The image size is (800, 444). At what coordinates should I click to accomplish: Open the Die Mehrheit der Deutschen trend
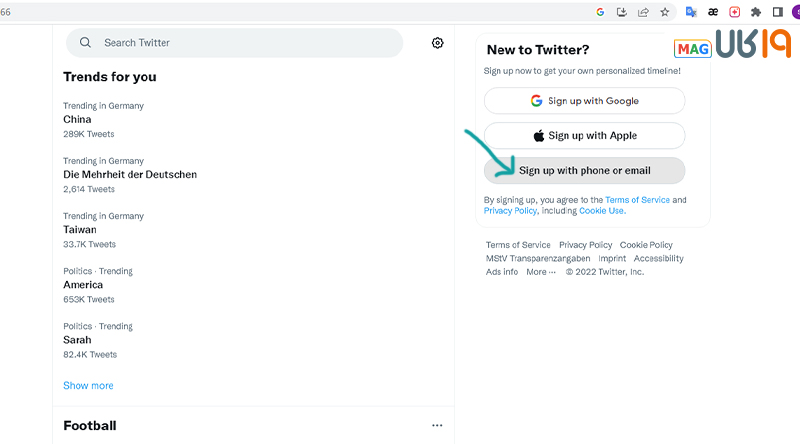(130, 175)
